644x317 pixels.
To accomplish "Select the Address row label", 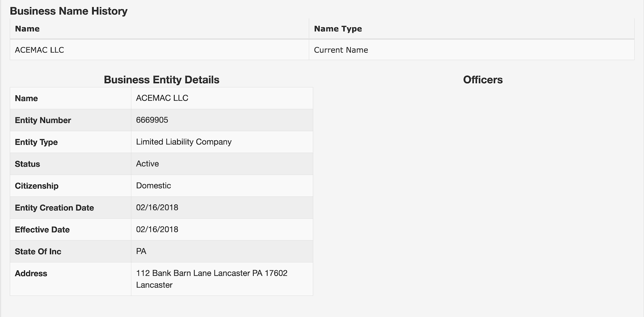I will [x=31, y=274].
